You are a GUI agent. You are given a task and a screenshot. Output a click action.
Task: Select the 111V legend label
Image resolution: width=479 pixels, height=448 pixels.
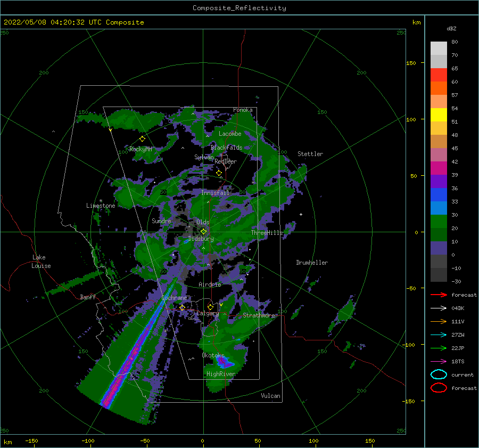458,321
